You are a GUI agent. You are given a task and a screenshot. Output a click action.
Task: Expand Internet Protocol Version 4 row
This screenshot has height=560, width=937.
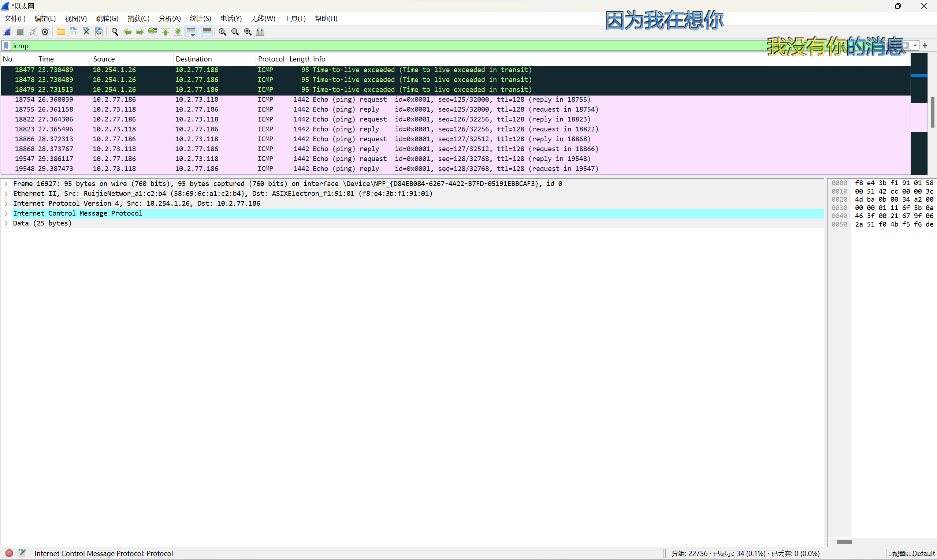point(6,204)
